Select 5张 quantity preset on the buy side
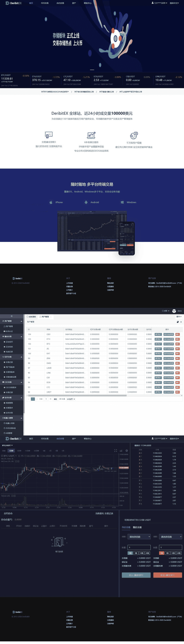Image resolution: width=184 pixels, height=644 pixels. pos(136,553)
